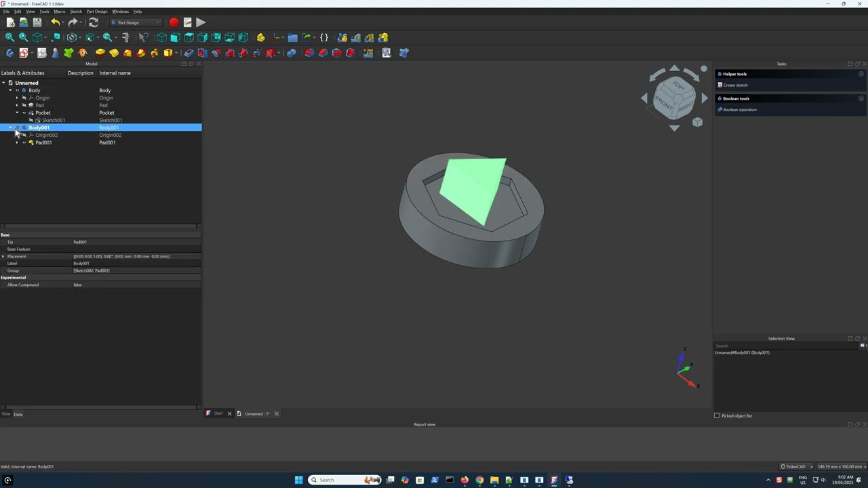Expand the Placement property row
Screen dimensions: 868x488
(3, 256)
